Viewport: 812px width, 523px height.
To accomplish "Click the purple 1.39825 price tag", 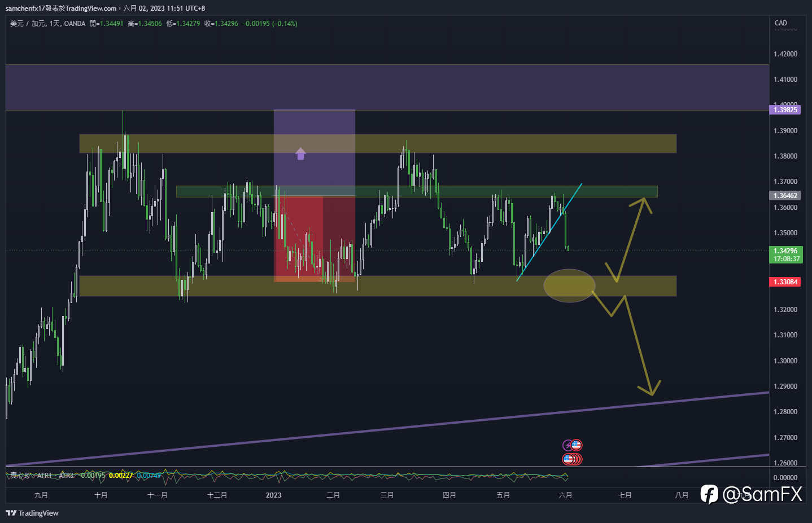I will 785,109.
